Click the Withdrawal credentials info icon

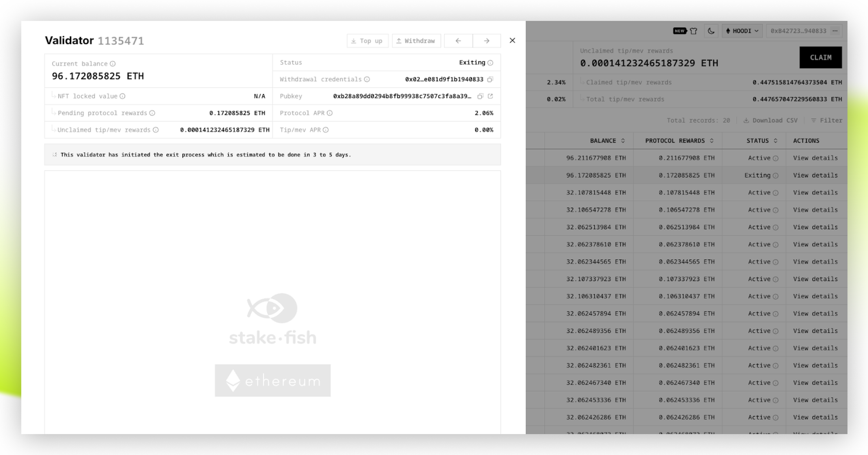click(367, 79)
